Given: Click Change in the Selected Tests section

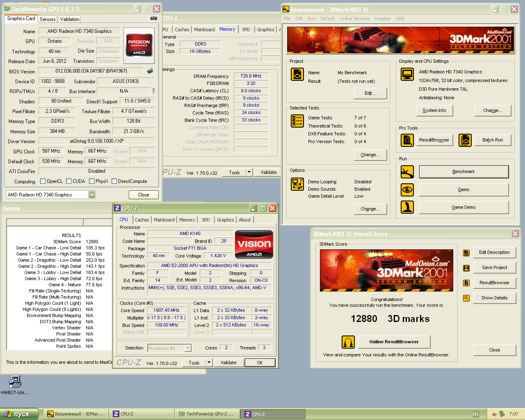Looking at the screenshot, I should [x=370, y=155].
